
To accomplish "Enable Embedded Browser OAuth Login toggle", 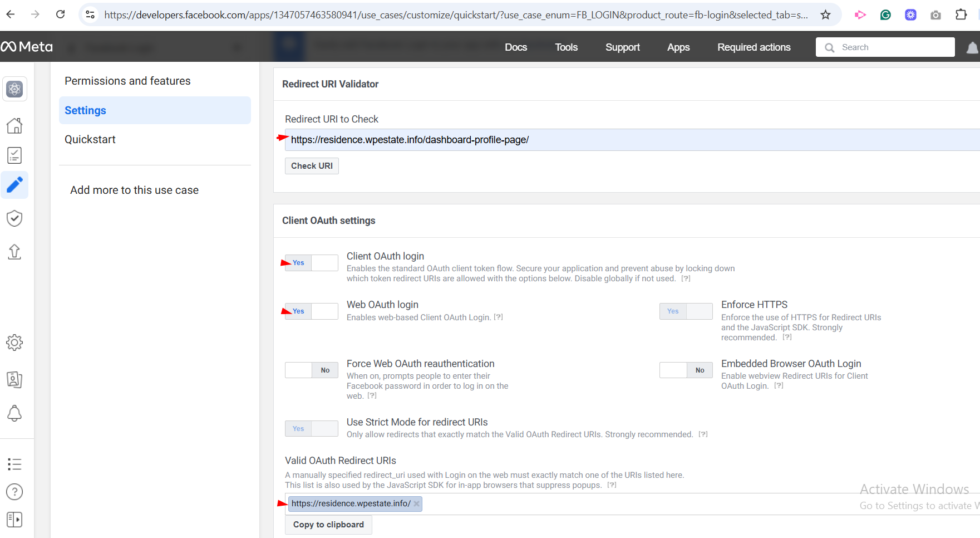I will pos(686,370).
